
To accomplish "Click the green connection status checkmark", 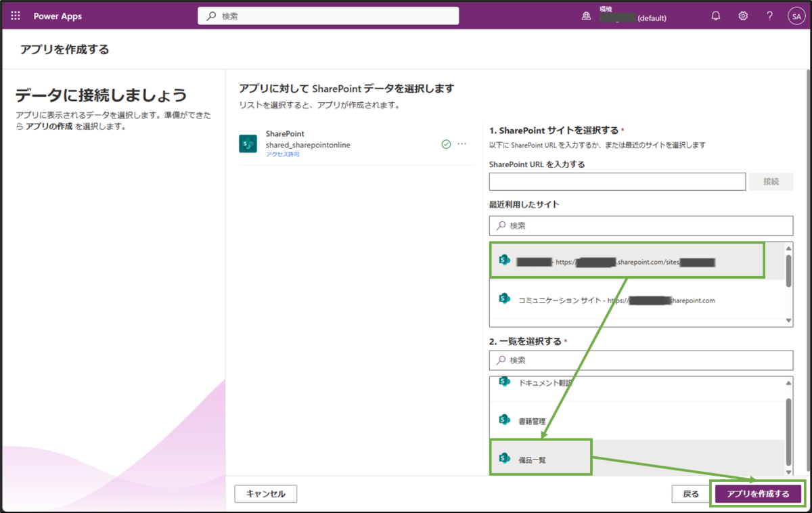I will coord(446,144).
